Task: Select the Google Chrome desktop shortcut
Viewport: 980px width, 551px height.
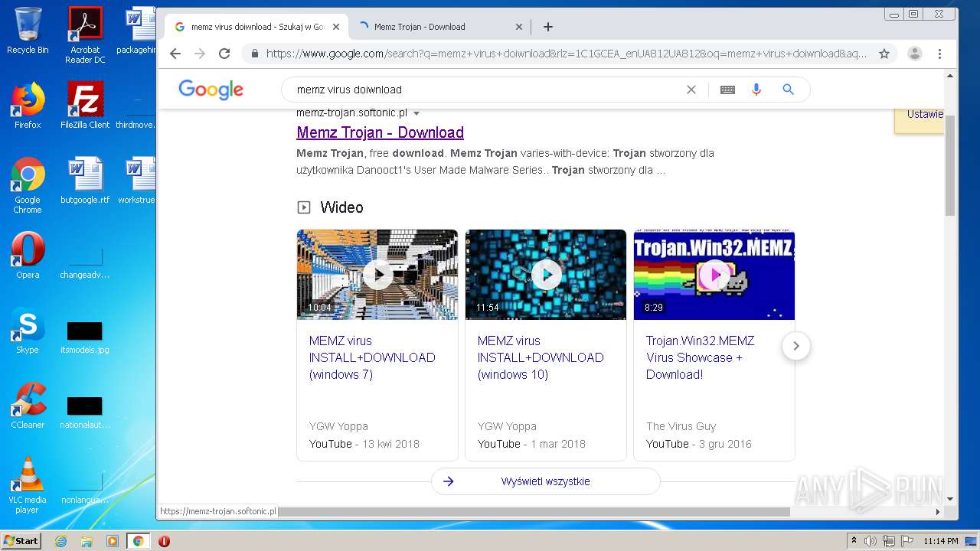Action: [28, 185]
